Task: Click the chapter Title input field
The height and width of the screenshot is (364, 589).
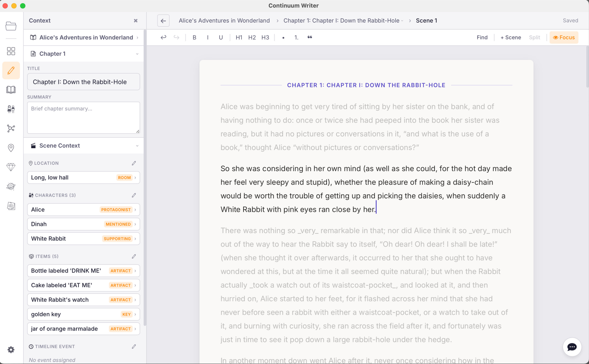Action: 84,82
